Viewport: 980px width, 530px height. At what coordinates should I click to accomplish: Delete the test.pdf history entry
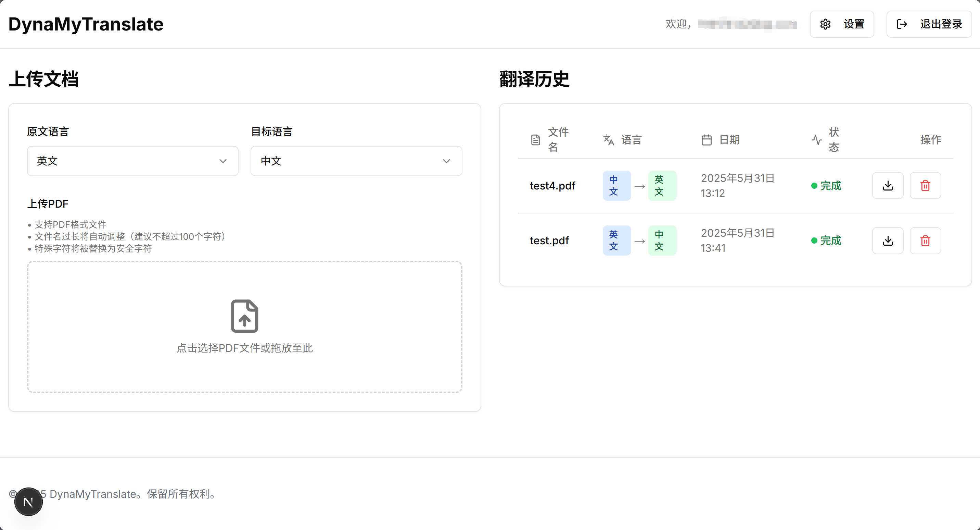click(925, 240)
